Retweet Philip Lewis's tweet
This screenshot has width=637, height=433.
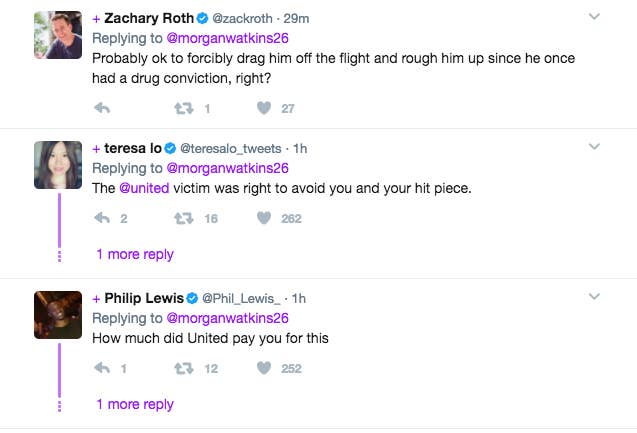tap(184, 368)
